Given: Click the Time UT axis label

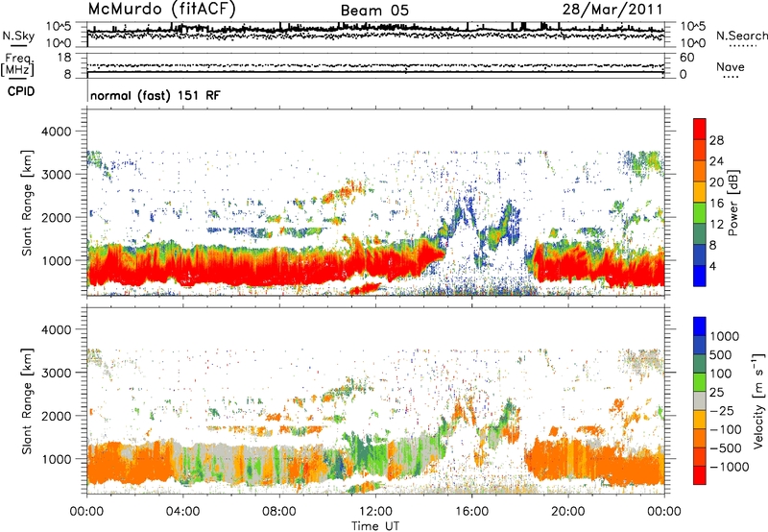Looking at the screenshot, I should (375, 526).
